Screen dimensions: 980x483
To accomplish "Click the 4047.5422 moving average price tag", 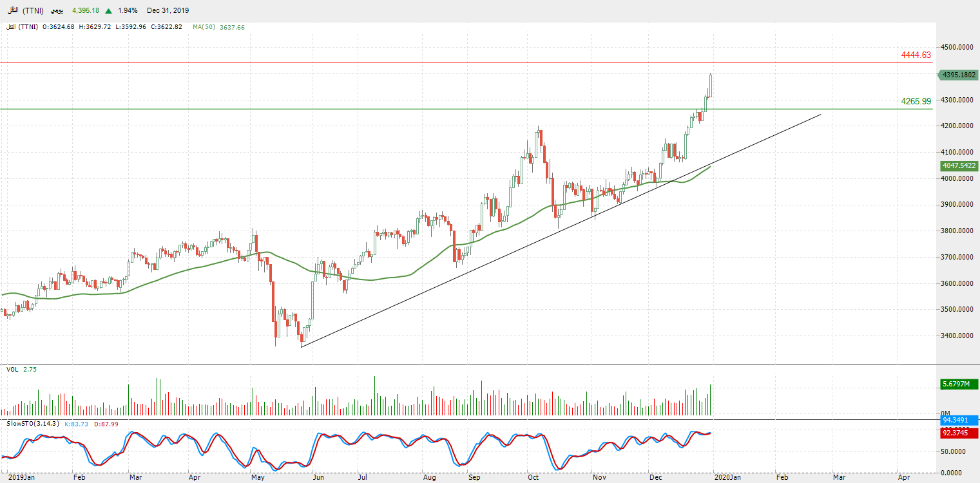I will coord(959,166).
